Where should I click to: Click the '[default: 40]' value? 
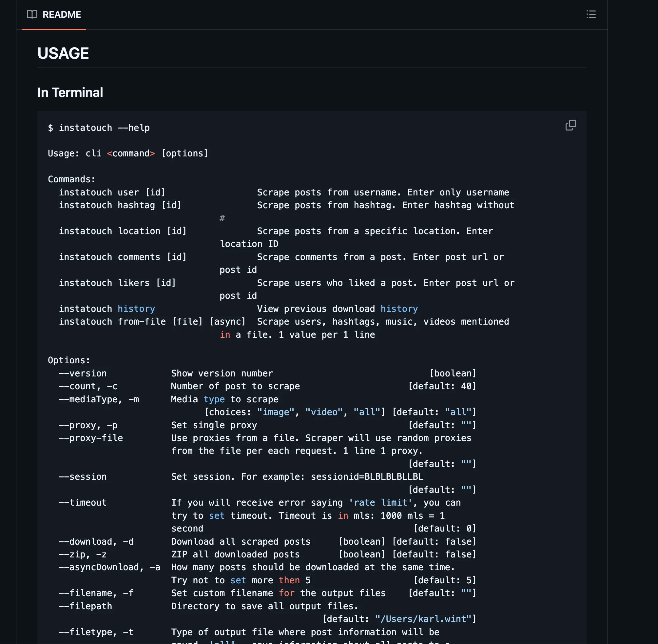tap(442, 386)
